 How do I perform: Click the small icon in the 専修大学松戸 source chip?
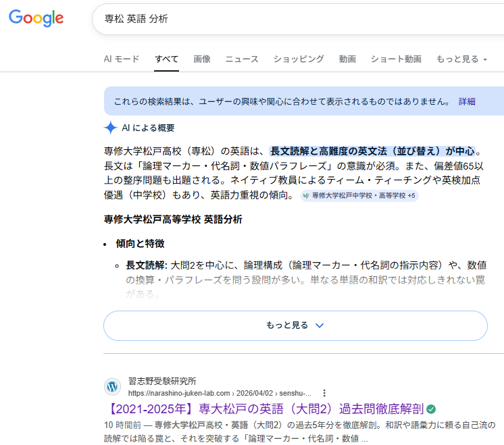[x=306, y=196]
